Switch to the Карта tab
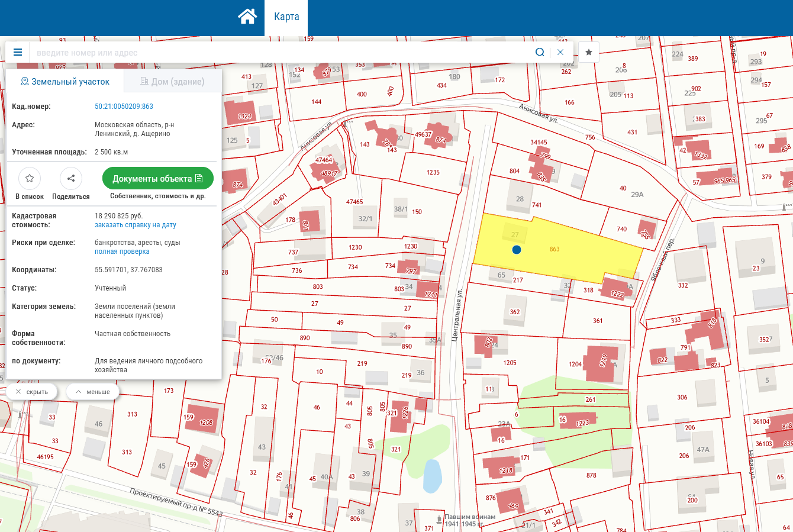The width and height of the screenshot is (793, 532). pos(286,17)
